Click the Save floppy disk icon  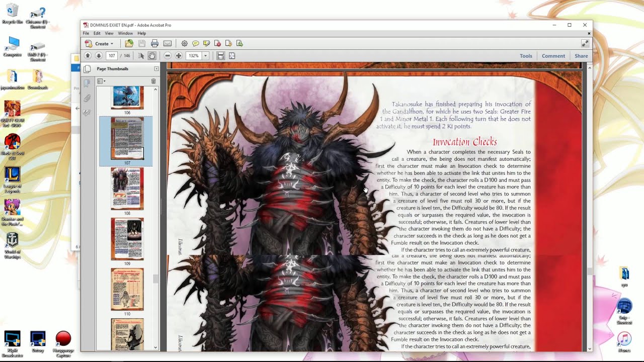click(x=142, y=44)
